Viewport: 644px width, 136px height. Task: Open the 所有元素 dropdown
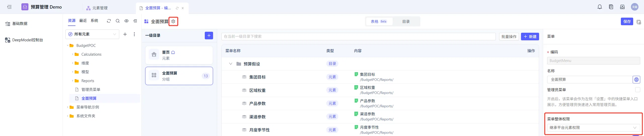click(x=92, y=34)
